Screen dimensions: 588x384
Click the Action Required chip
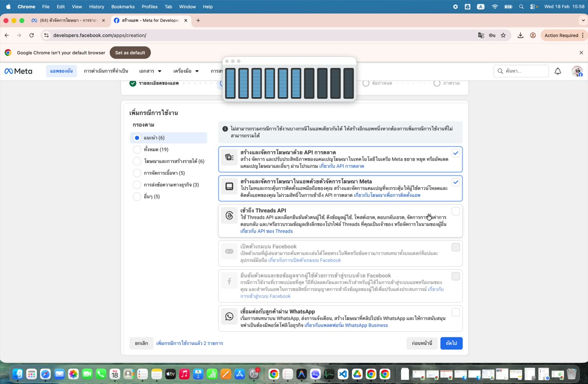[x=562, y=35]
